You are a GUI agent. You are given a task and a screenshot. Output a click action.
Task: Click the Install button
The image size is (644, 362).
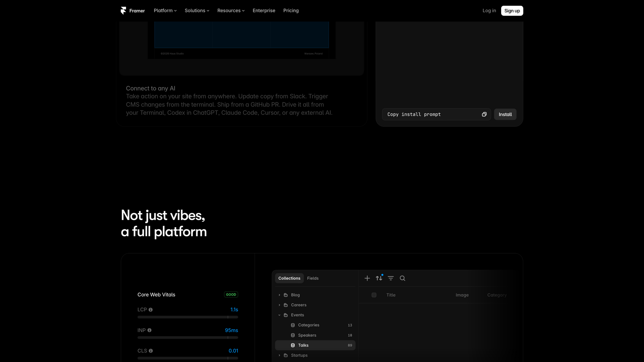pyautogui.click(x=505, y=114)
